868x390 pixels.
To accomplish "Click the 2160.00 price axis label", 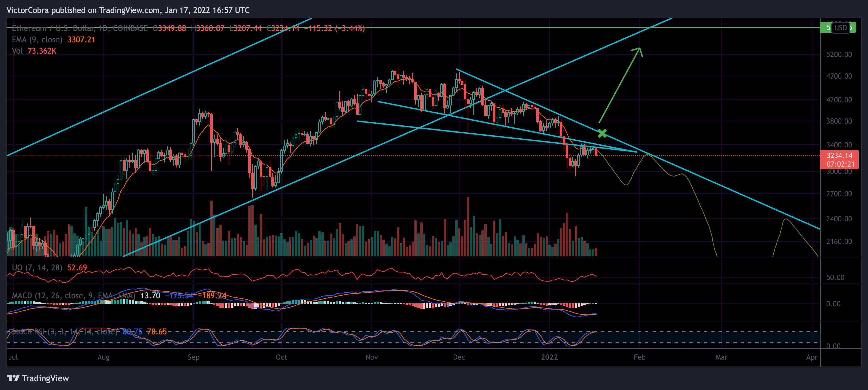I will [839, 241].
